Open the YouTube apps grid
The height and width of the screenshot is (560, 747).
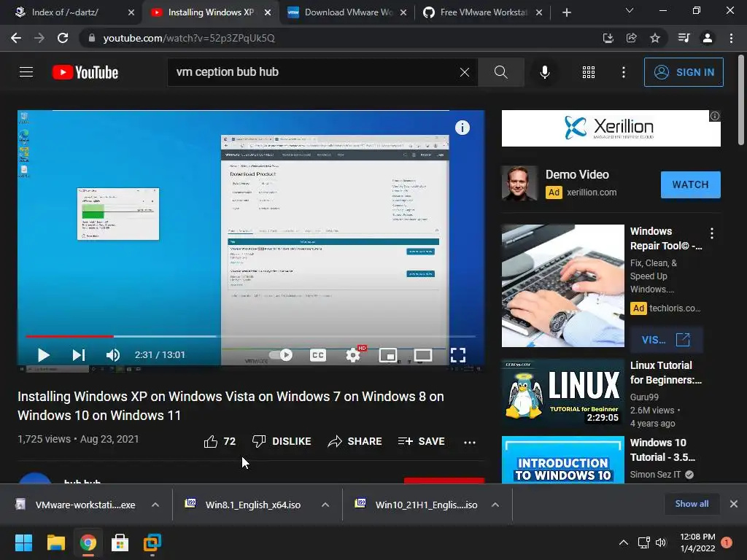click(589, 72)
